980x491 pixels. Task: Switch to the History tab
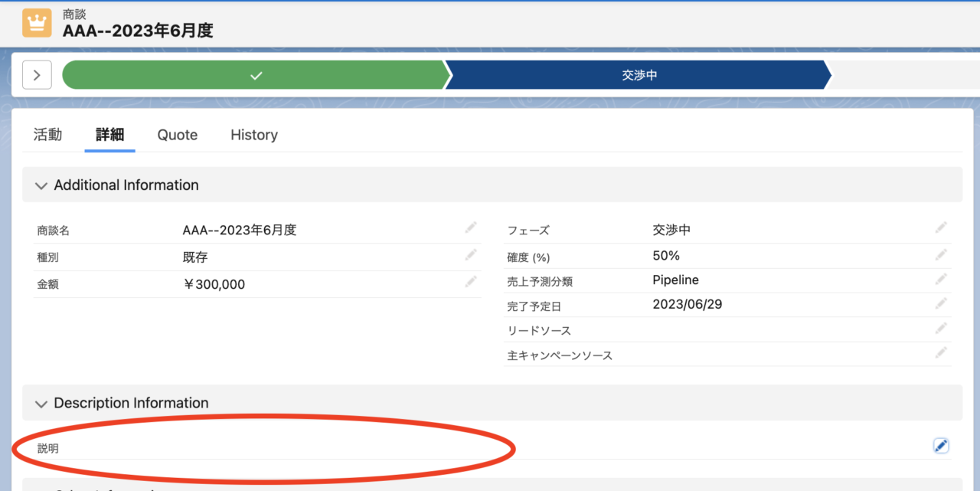tap(254, 135)
